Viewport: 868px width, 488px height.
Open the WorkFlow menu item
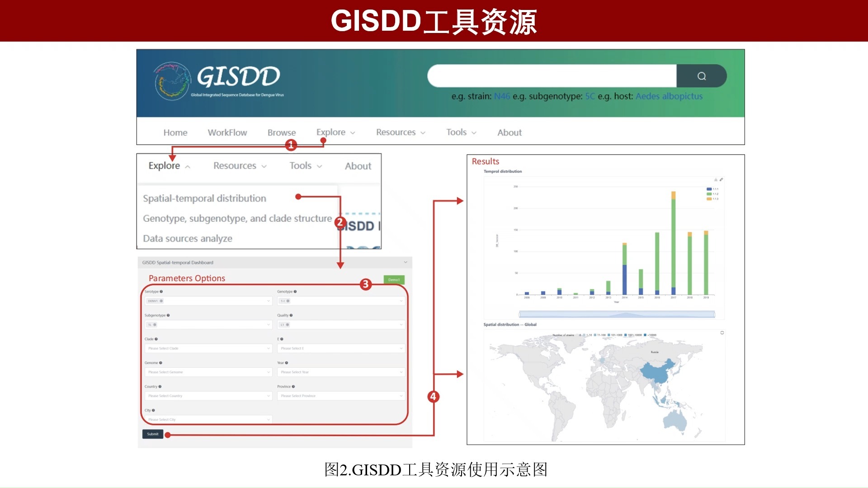click(x=227, y=132)
